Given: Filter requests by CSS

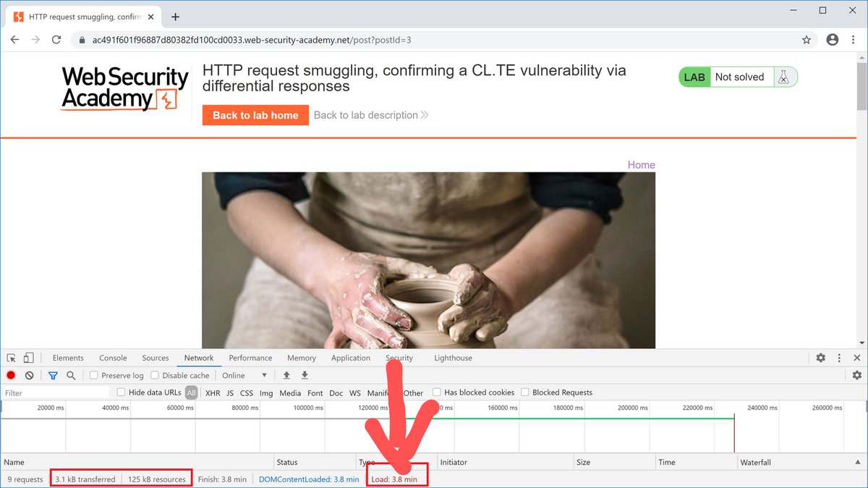Looking at the screenshot, I should click(x=247, y=393).
